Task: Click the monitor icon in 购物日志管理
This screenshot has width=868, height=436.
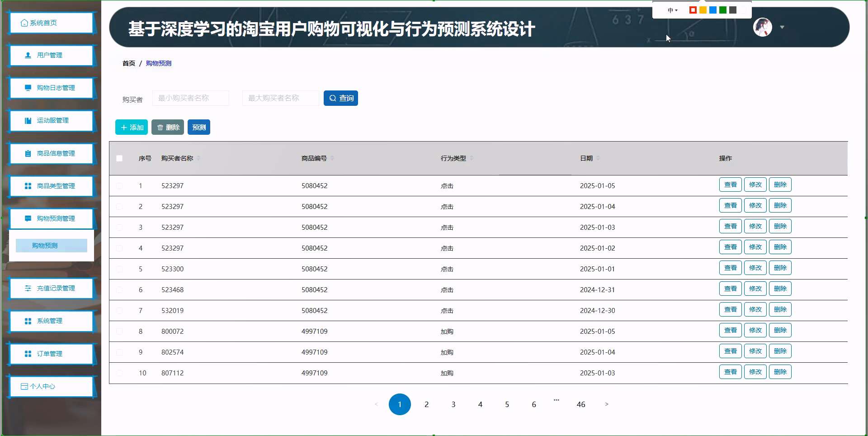Action: tap(28, 88)
